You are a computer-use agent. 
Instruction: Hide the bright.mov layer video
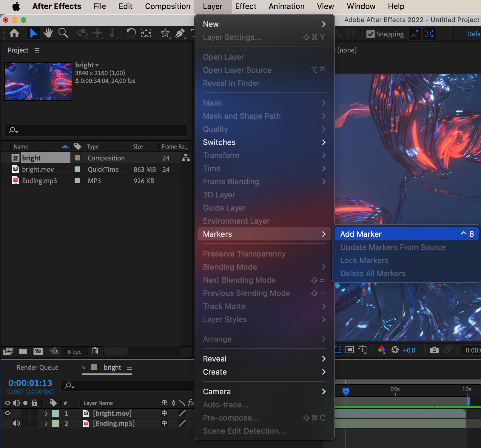[x=7, y=413]
